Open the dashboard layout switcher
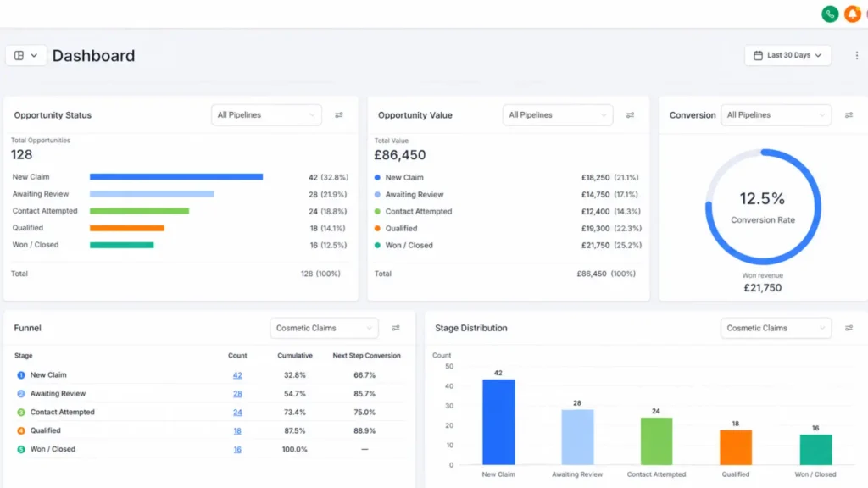Screen dimensions: 868x488 click(x=26, y=55)
